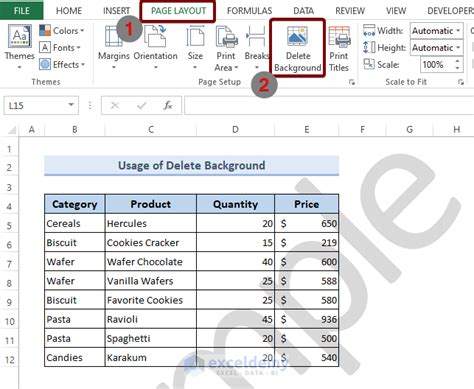Decrease the Scale percentage spinner
The width and height of the screenshot is (474, 389).
(x=457, y=68)
